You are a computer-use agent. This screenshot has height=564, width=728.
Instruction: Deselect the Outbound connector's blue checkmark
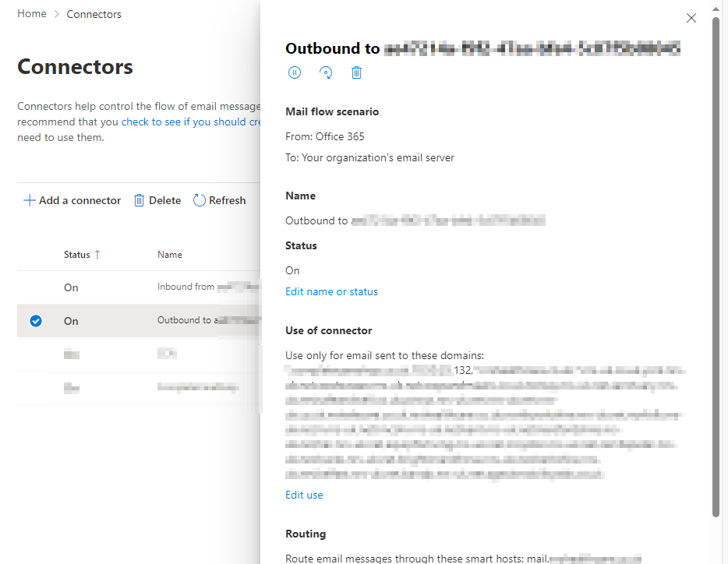click(35, 320)
